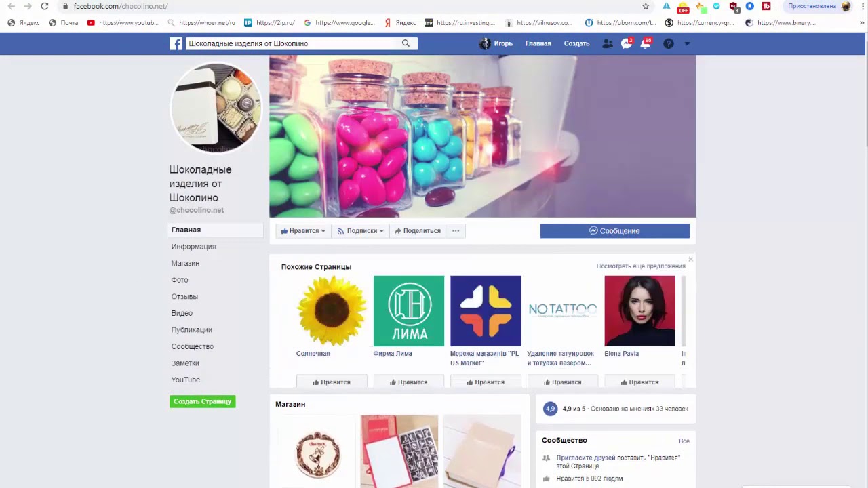Viewport: 868px width, 488px height.
Task: Open the help question mark icon
Action: point(668,43)
